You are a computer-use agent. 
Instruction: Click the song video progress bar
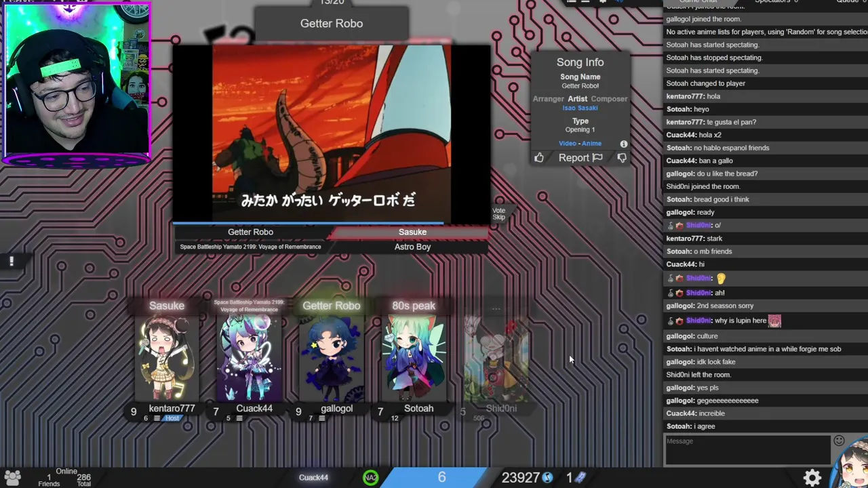pos(331,223)
